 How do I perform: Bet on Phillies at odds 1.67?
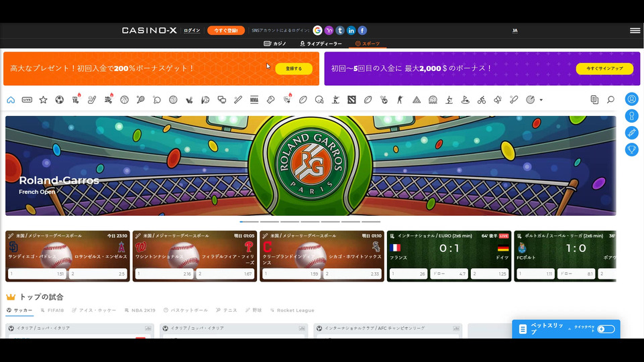click(225, 274)
